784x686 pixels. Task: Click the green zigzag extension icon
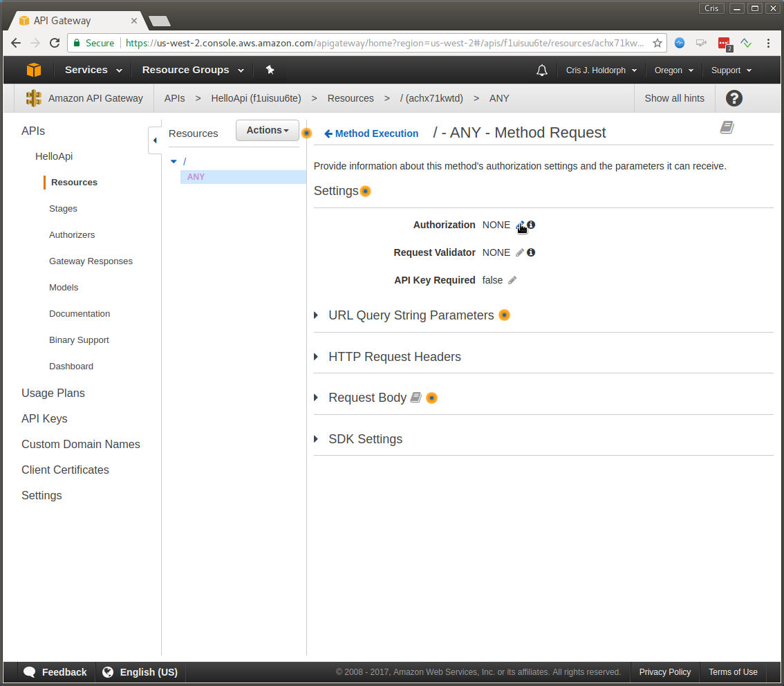[x=746, y=43]
